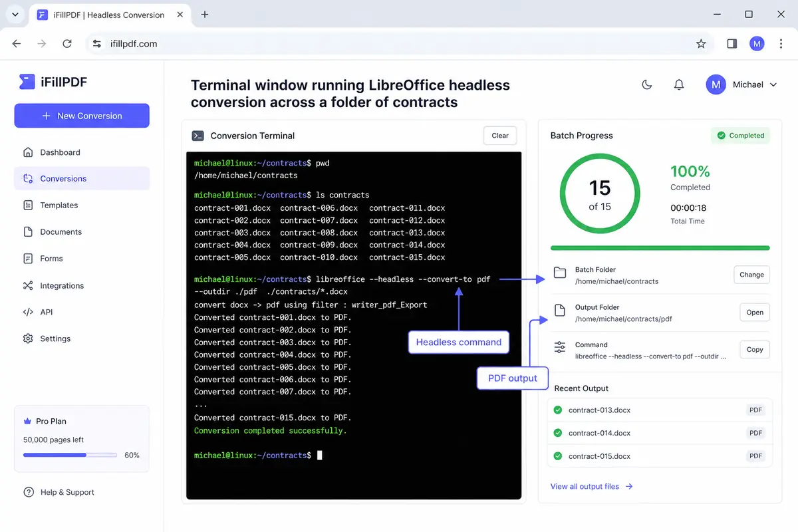The width and height of the screenshot is (798, 532).
Task: Open the Dashboard home icon
Action: tap(28, 152)
